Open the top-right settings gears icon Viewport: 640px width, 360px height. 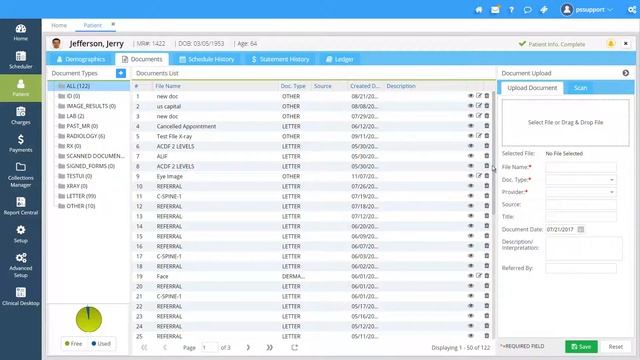(632, 9)
